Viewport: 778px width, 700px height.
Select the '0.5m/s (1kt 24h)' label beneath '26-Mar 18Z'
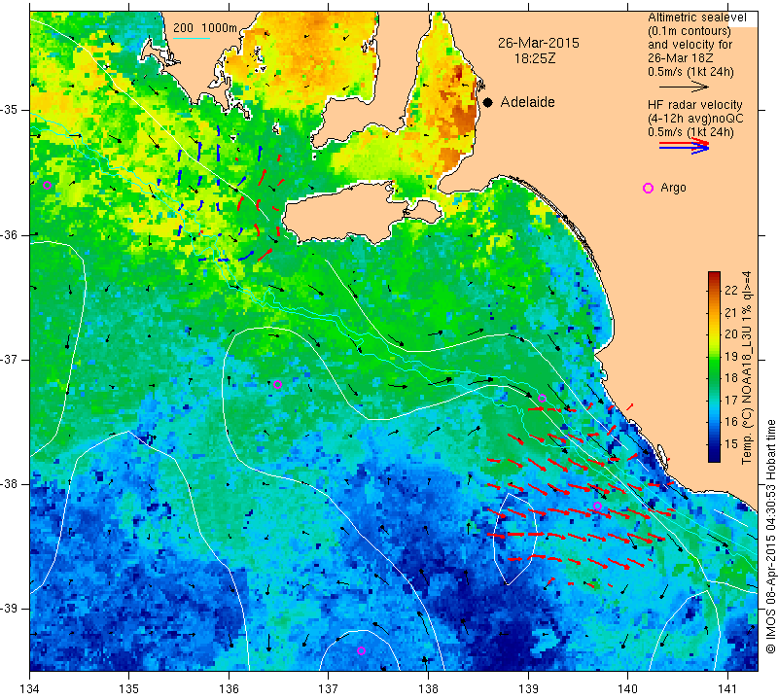[x=690, y=72]
